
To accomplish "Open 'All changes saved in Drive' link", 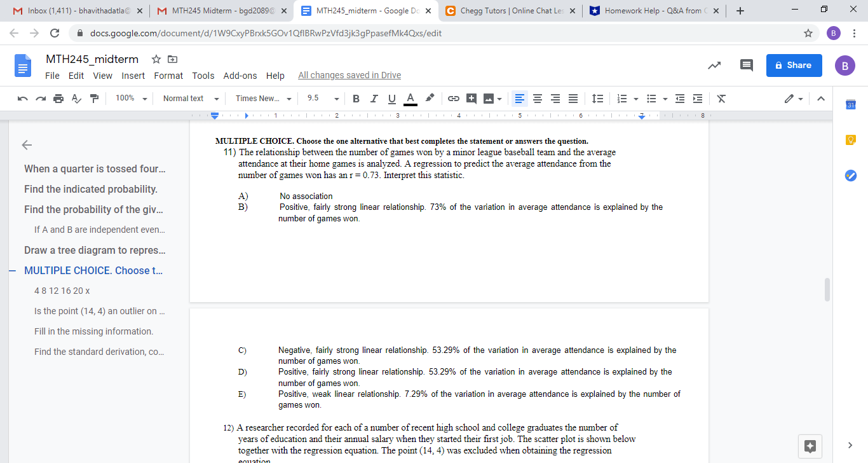I will [349, 74].
